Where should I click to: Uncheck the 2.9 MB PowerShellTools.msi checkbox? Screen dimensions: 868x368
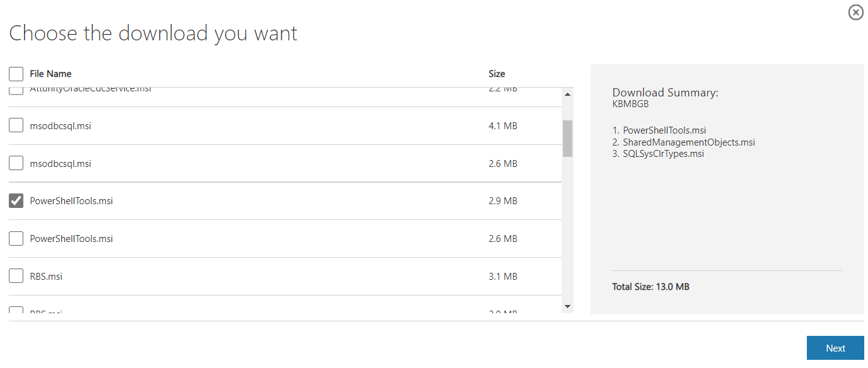16,201
